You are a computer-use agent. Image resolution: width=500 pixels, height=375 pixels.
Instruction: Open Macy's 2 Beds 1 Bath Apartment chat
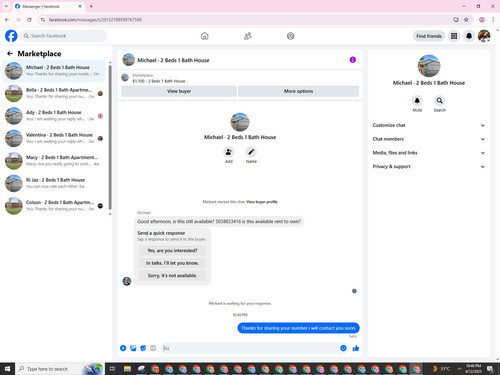coord(54,161)
